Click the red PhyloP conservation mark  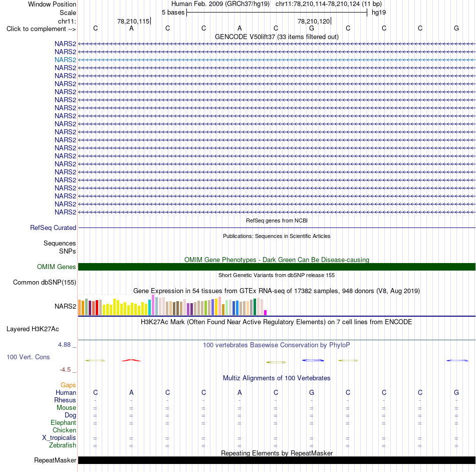coord(131,360)
